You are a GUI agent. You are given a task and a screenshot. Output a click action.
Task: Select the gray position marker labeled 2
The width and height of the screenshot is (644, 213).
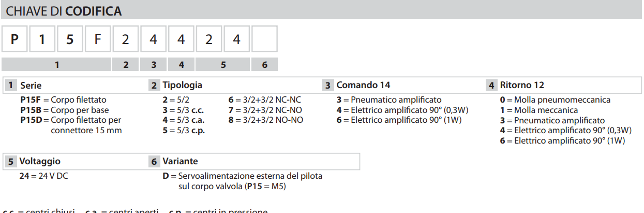(x=126, y=64)
